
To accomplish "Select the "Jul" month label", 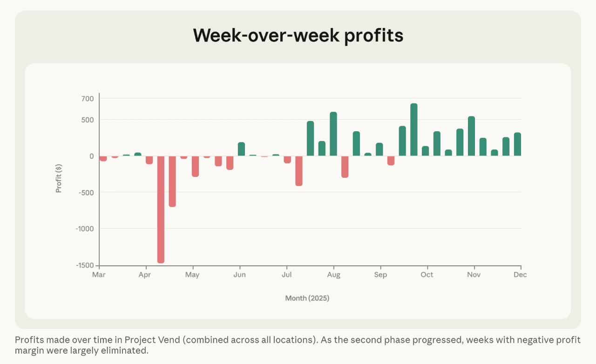I will click(286, 275).
